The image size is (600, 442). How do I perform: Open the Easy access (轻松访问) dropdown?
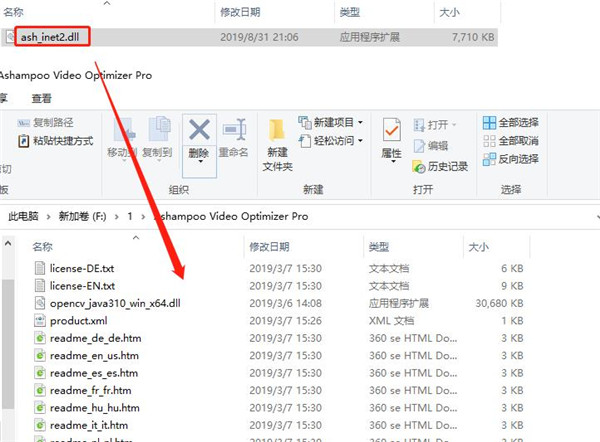pyautogui.click(x=331, y=140)
